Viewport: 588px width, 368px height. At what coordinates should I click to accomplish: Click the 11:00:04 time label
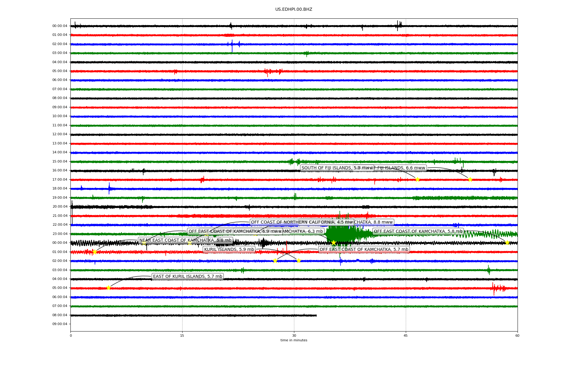point(60,125)
